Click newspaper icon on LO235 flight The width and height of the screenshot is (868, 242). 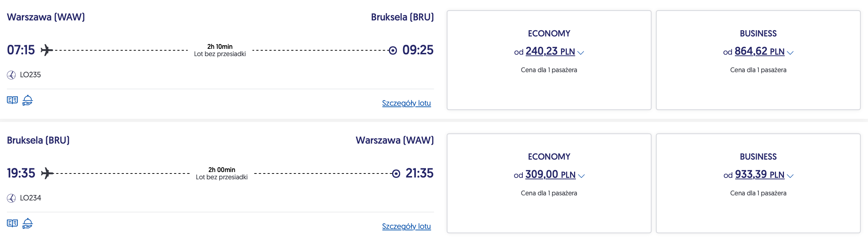click(12, 100)
